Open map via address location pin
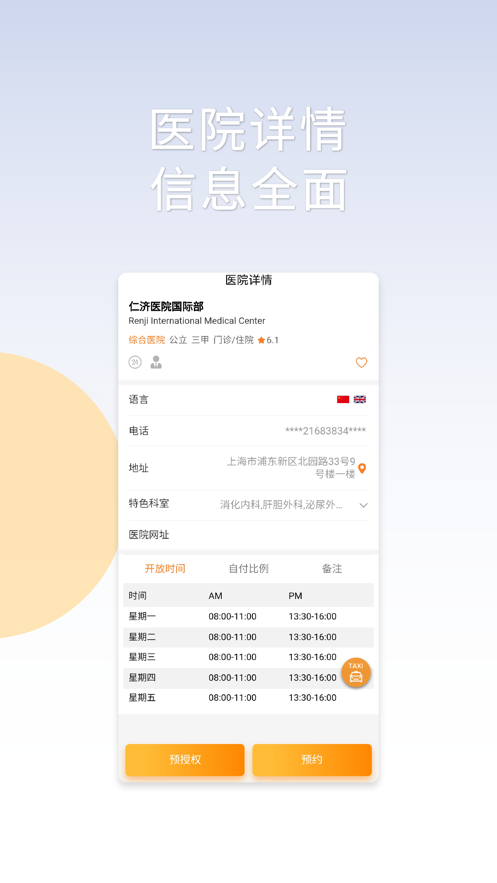Screen dimensions: 497x883 pos(362,468)
